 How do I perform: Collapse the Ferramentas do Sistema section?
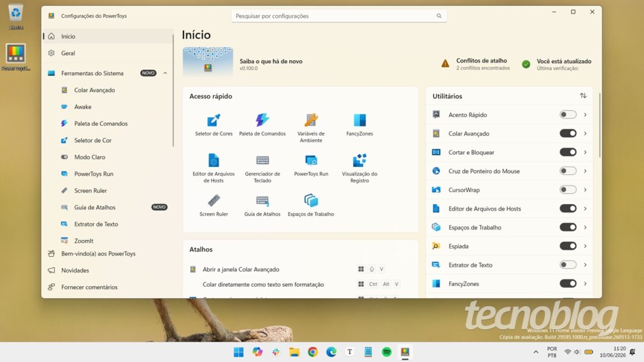(x=165, y=73)
